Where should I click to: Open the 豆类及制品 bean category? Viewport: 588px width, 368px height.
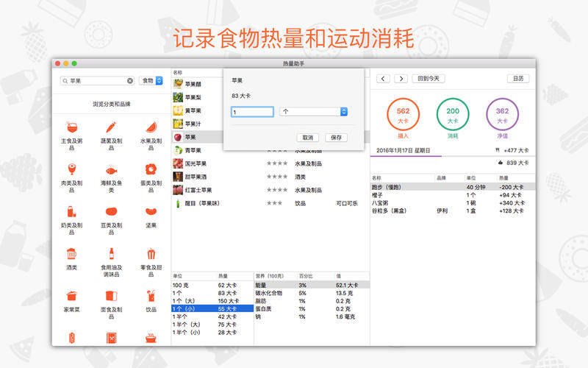(112, 219)
